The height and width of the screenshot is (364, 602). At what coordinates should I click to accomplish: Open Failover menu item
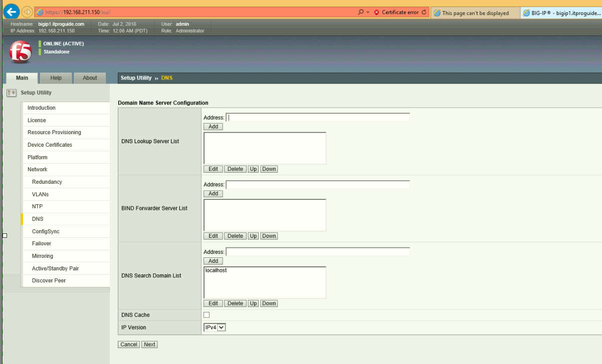point(65,243)
